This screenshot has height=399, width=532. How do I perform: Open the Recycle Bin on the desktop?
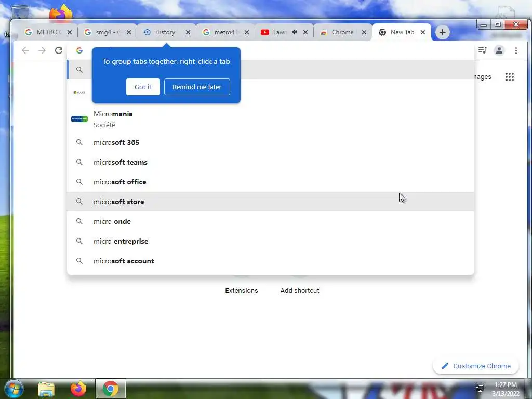pyautogui.click(x=20, y=14)
